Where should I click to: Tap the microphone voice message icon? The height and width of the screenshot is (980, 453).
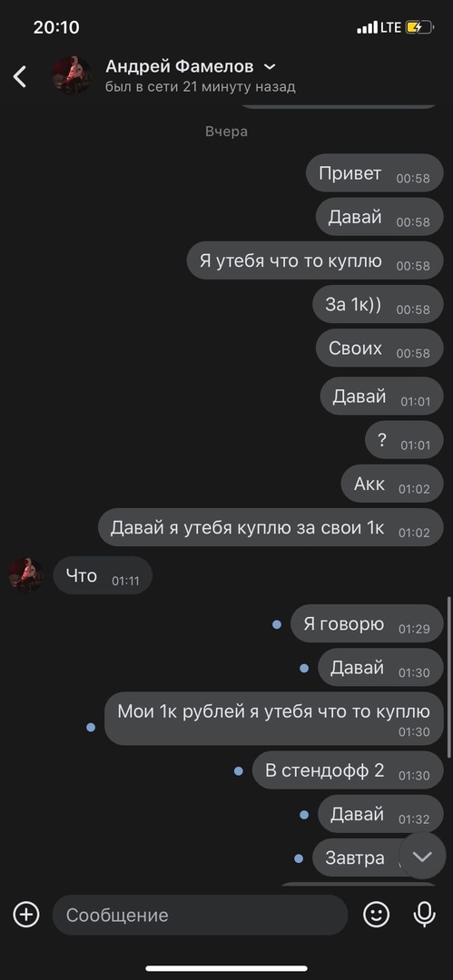pyautogui.click(x=424, y=915)
